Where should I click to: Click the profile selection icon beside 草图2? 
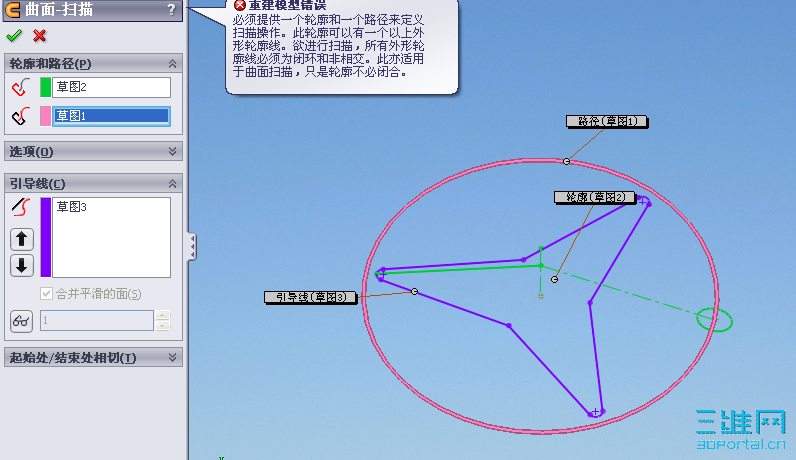click(21, 87)
